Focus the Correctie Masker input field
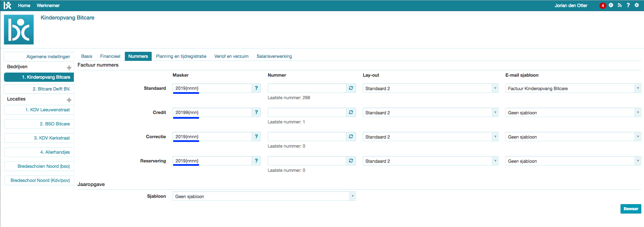The image size is (644, 227). point(212,137)
